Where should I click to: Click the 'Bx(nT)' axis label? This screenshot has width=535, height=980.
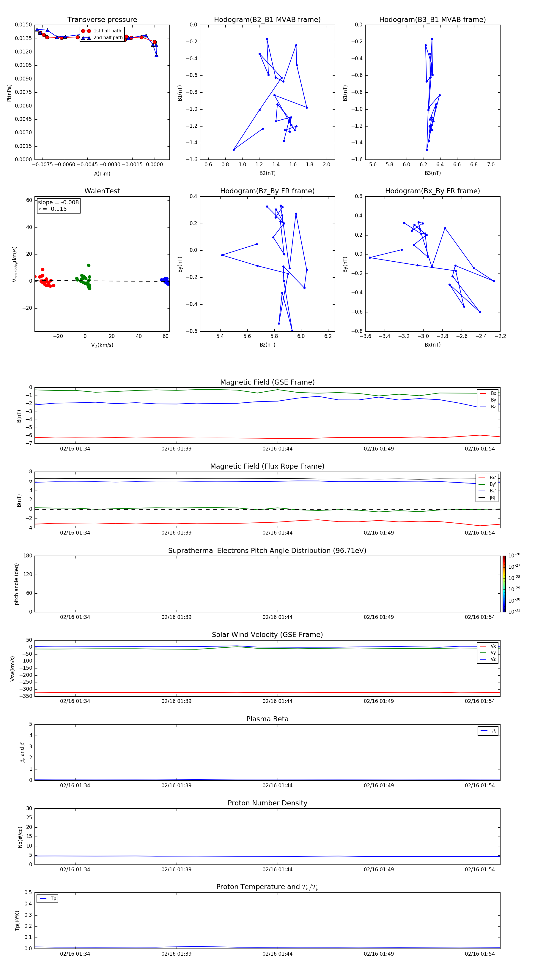tap(432, 345)
